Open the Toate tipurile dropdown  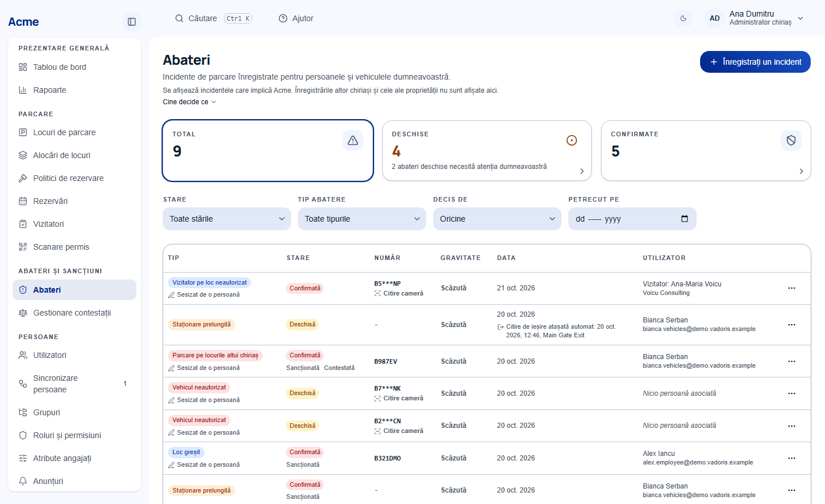tap(362, 219)
